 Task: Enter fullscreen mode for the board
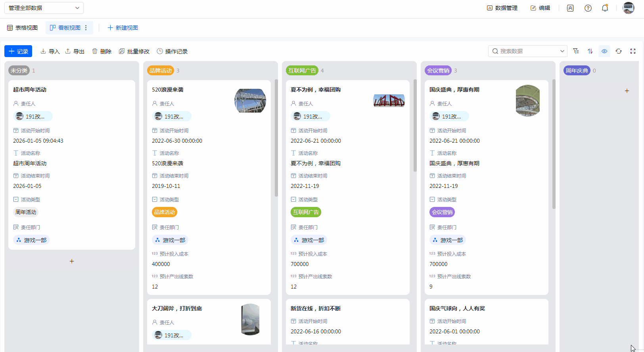[x=633, y=51]
